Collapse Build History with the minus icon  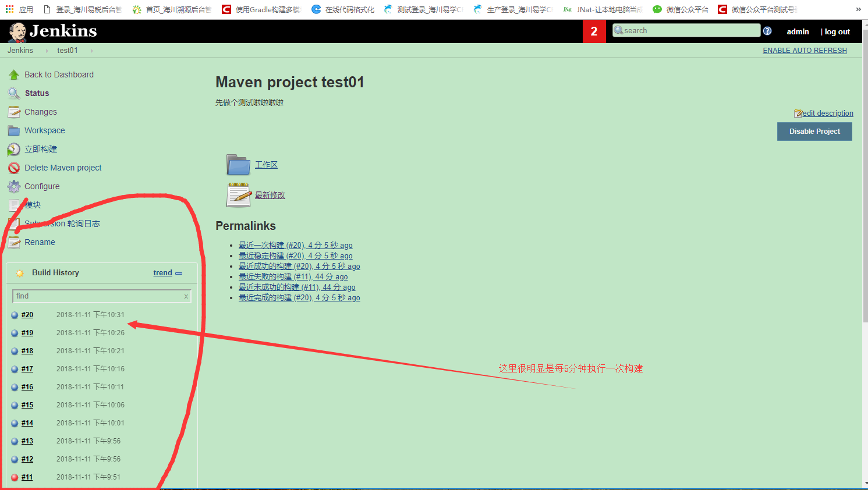tap(179, 273)
